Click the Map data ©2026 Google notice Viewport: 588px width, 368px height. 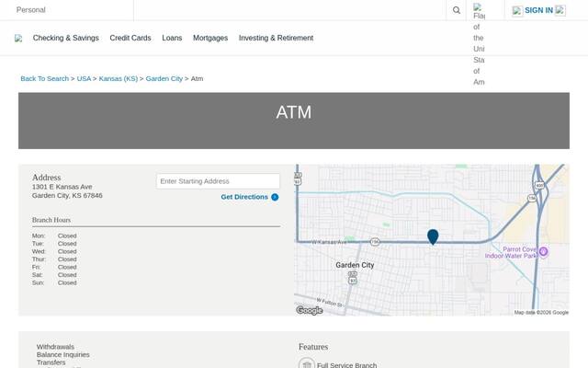pos(541,313)
